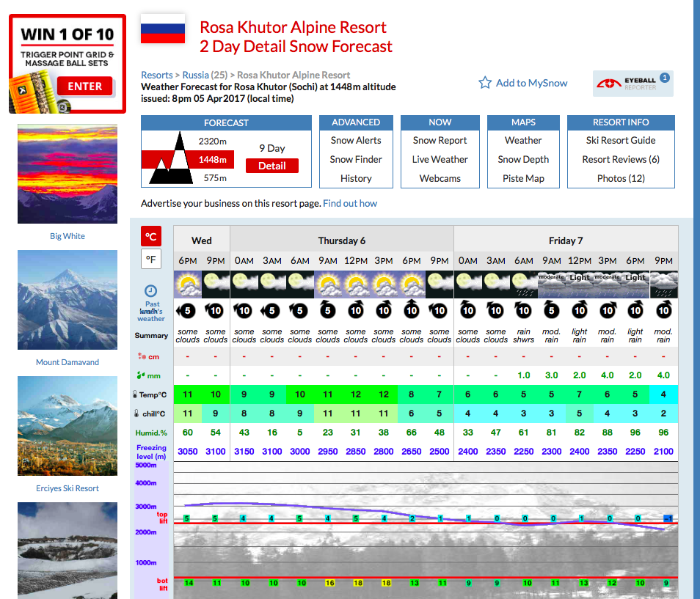Click the Friday 9PM rain icon
Screen dimensions: 700x599
click(x=663, y=284)
